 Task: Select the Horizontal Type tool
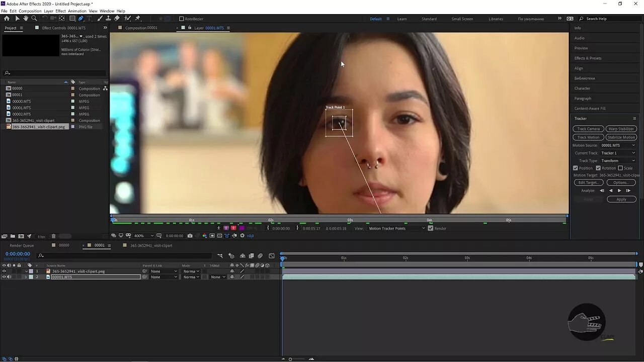pyautogui.click(x=89, y=19)
